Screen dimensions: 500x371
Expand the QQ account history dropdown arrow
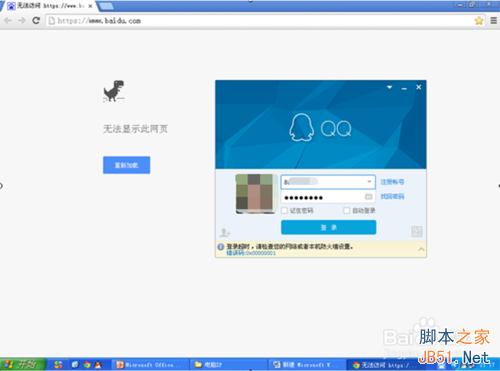tap(369, 182)
